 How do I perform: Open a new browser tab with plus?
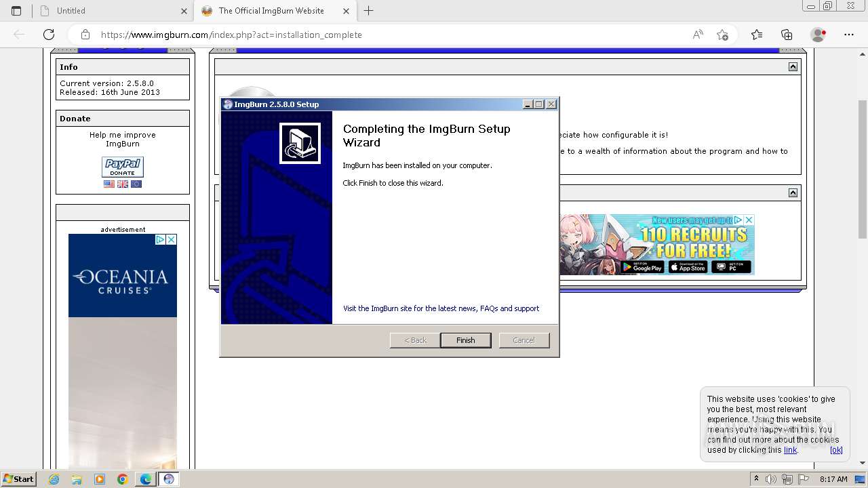pos(368,11)
